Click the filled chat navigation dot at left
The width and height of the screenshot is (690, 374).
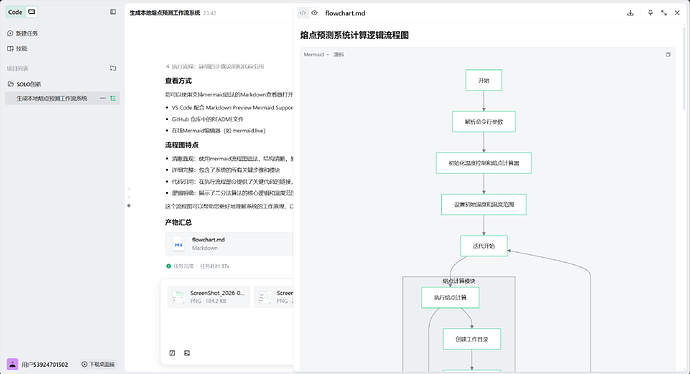pyautogui.click(x=129, y=205)
